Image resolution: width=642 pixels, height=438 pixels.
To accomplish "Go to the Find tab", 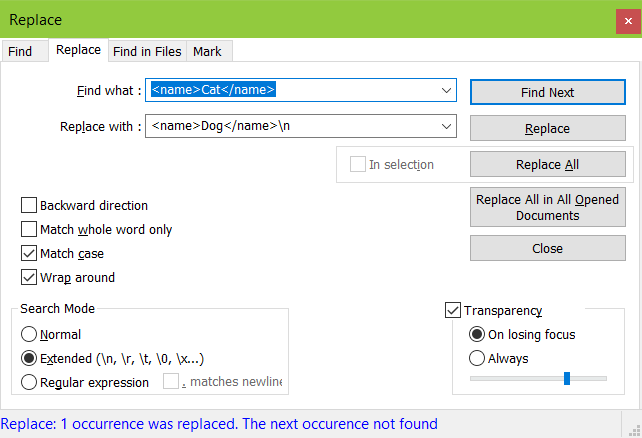I will [20, 52].
